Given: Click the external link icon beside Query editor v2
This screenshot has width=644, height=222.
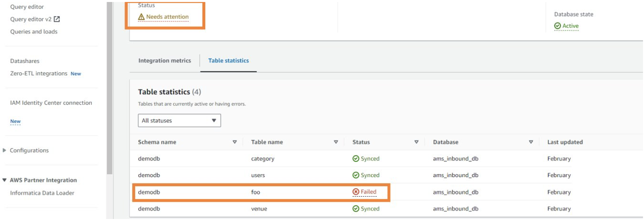Looking at the screenshot, I should tap(57, 19).
